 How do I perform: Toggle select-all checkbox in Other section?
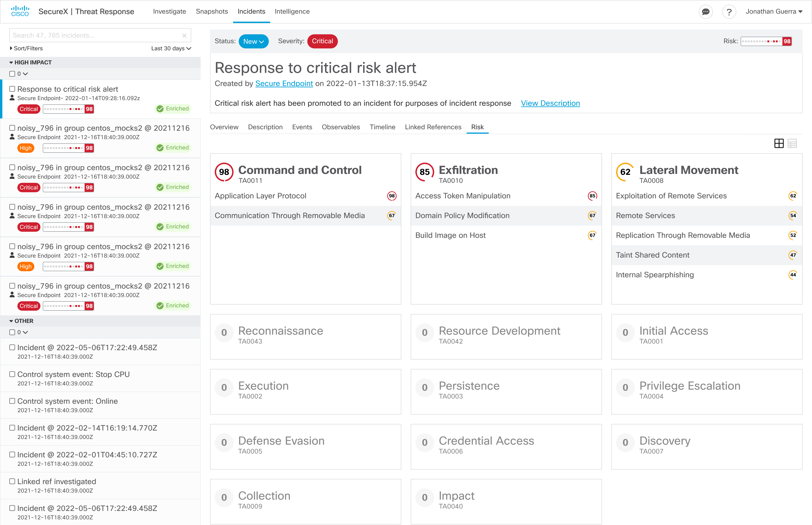point(12,332)
